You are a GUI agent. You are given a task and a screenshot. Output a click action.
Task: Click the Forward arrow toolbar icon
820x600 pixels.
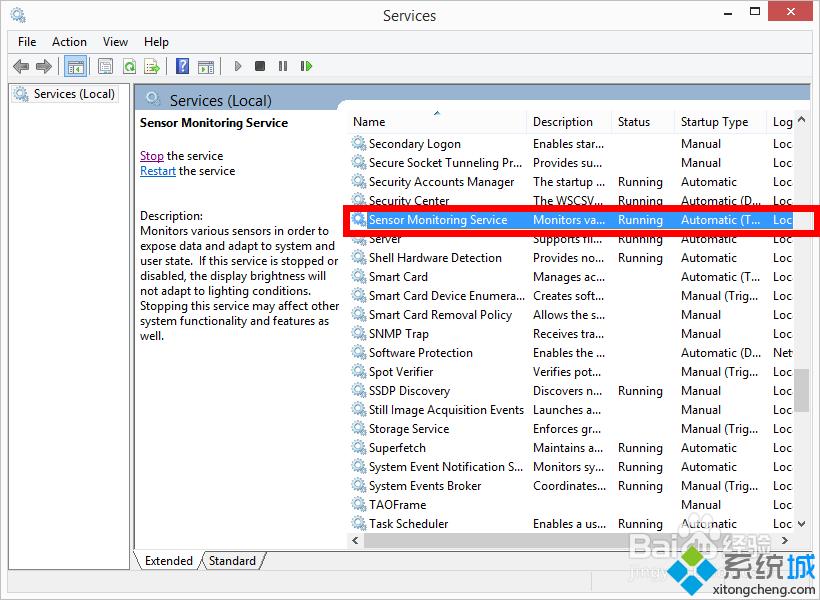click(x=43, y=66)
